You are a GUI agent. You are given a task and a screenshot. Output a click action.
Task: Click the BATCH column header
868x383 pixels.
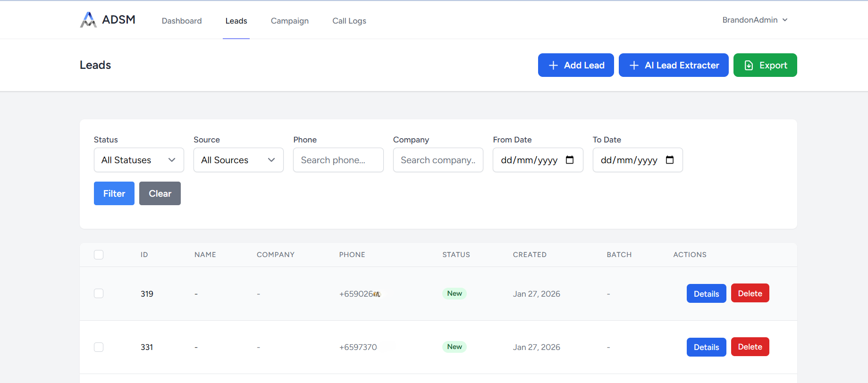pyautogui.click(x=619, y=255)
